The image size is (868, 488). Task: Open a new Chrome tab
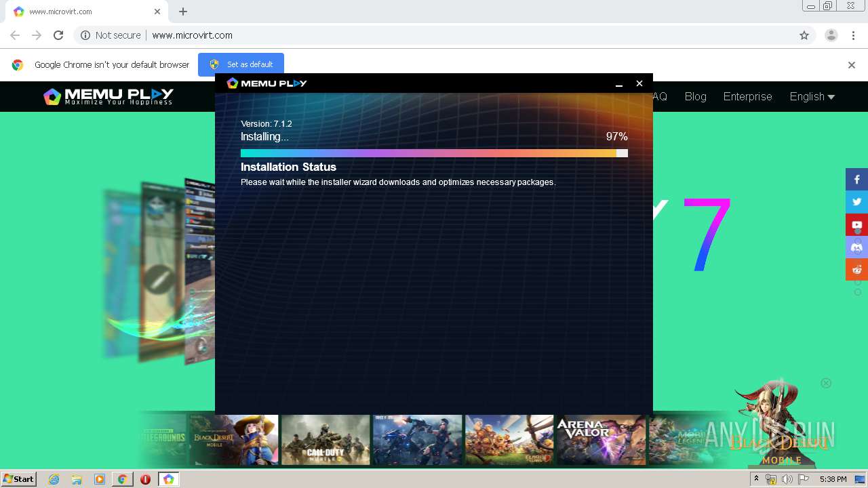183,12
